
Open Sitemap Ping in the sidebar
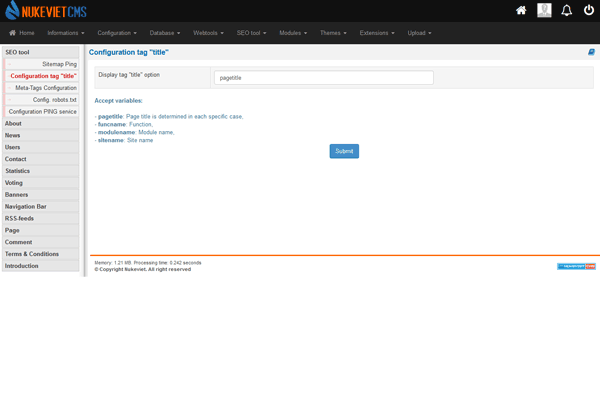pos(42,64)
